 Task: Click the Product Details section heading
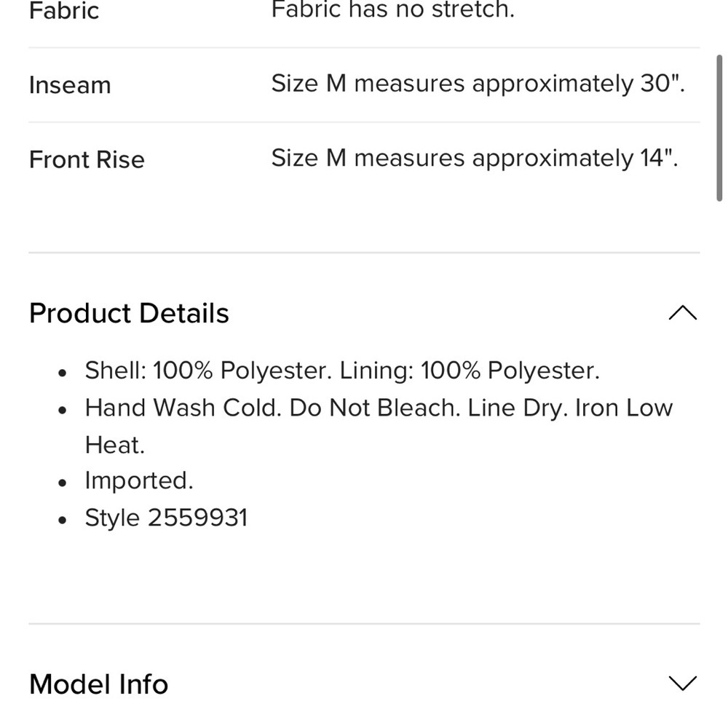[129, 313]
